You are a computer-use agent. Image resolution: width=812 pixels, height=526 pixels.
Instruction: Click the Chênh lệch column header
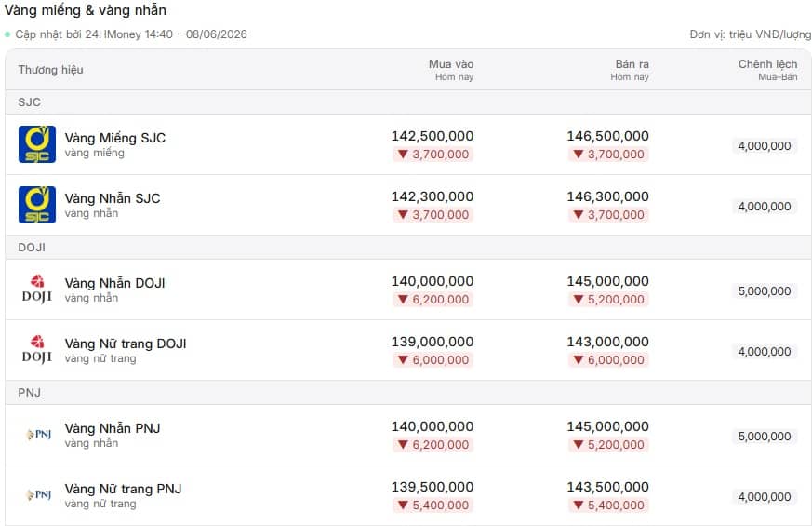click(x=768, y=70)
